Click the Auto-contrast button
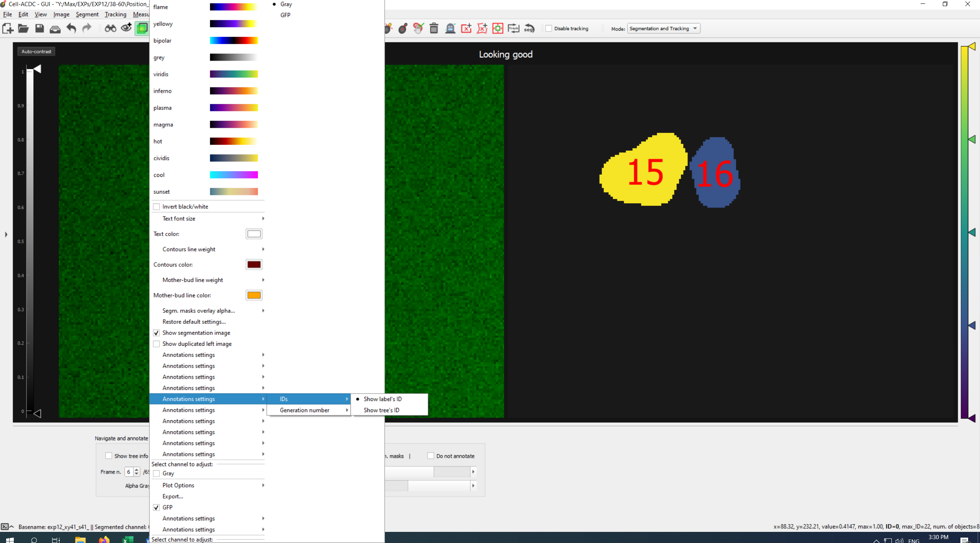980x543 pixels. [36, 51]
